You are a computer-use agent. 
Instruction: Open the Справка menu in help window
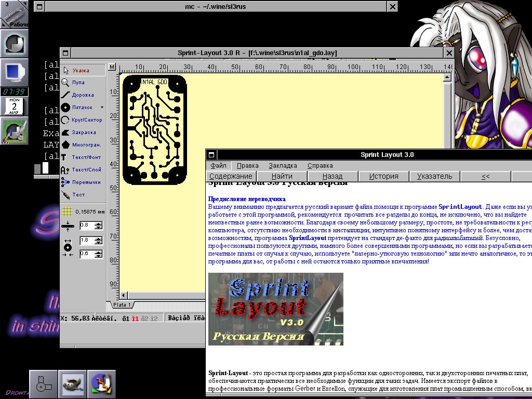[x=320, y=166]
